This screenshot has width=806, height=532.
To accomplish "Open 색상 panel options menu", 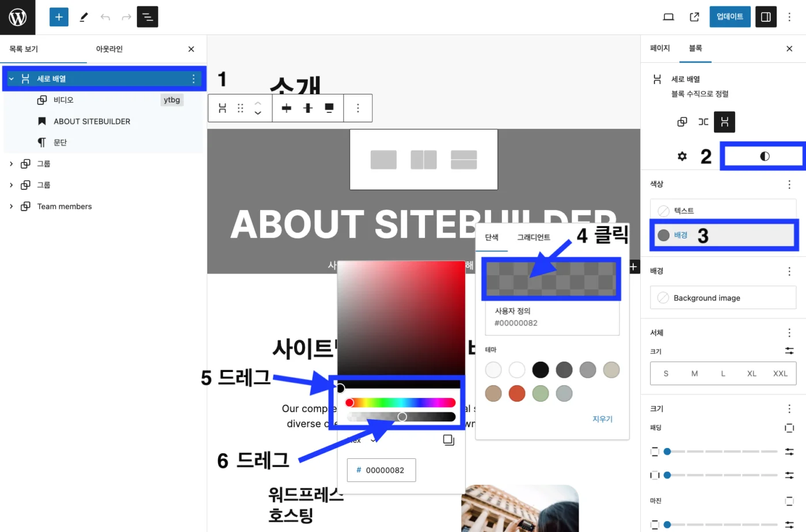I will point(789,184).
